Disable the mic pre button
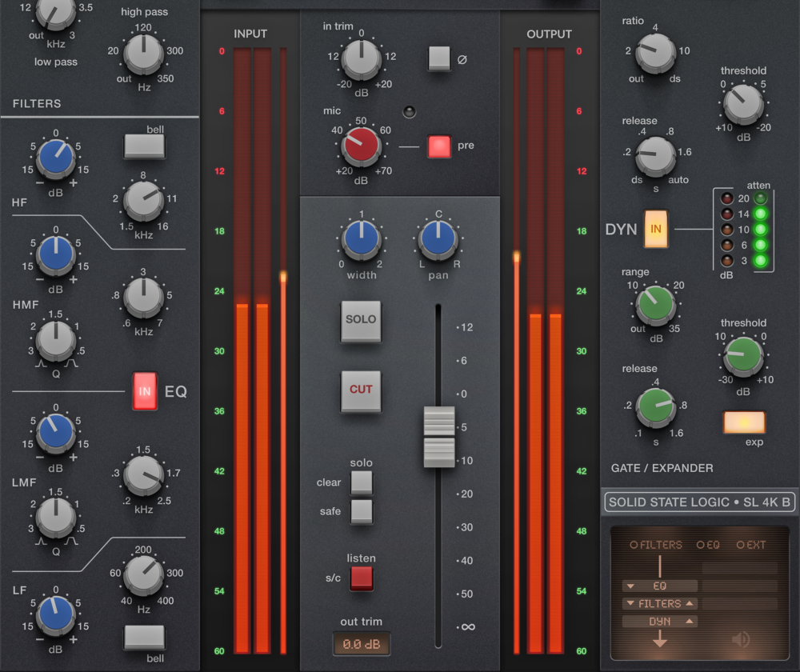 (x=438, y=146)
